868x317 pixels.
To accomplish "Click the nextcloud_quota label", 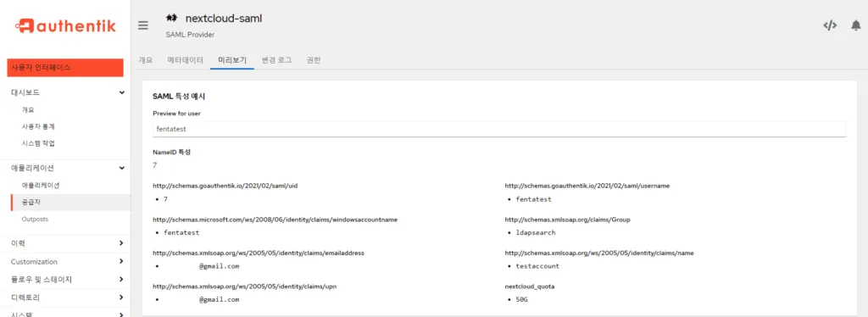I will tap(529, 286).
